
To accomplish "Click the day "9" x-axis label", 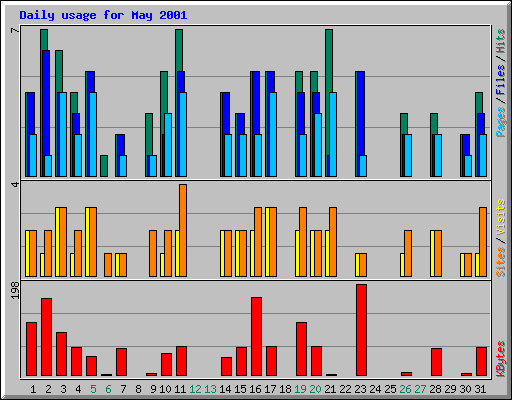I will [x=153, y=389].
